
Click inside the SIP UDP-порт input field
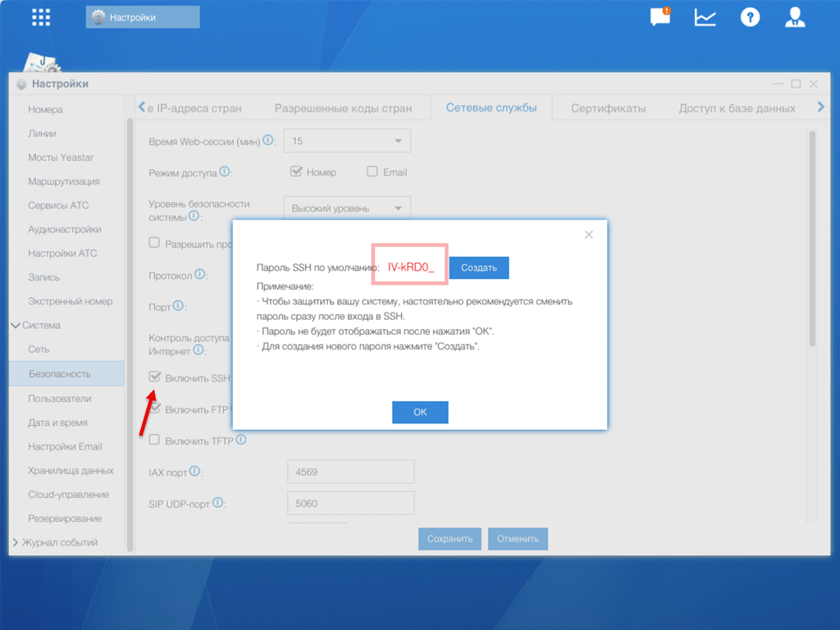[x=350, y=503]
